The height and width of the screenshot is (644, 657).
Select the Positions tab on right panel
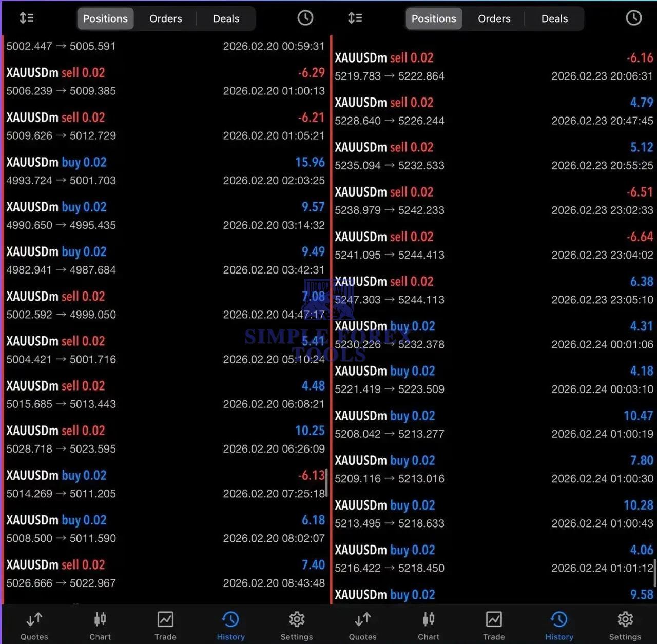pos(434,18)
